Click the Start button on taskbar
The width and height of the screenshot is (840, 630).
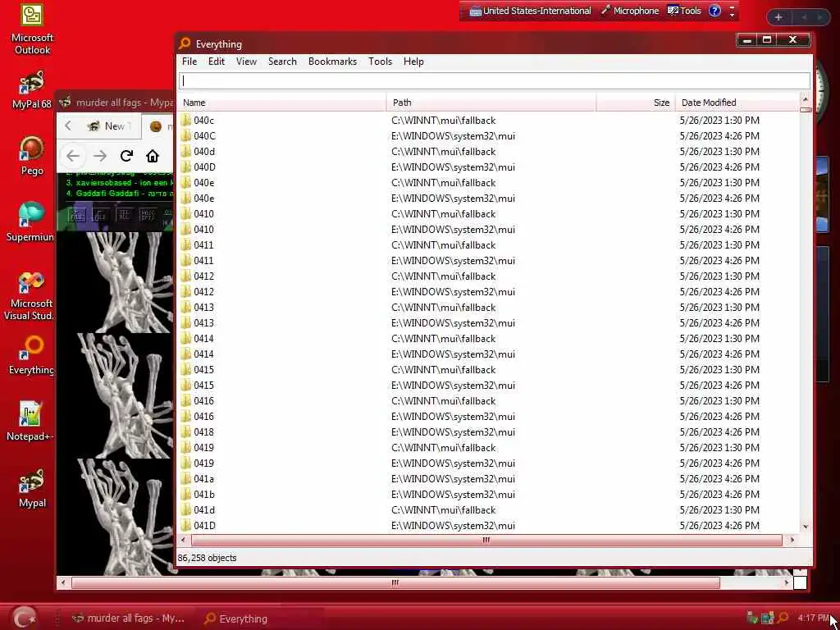(24, 618)
